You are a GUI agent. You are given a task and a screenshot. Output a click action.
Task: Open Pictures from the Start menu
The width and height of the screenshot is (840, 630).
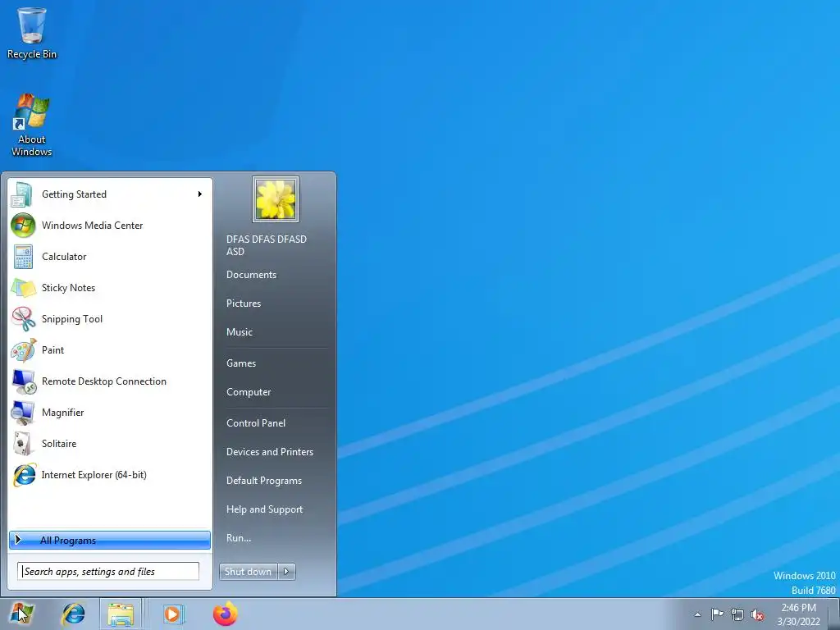[x=244, y=304]
